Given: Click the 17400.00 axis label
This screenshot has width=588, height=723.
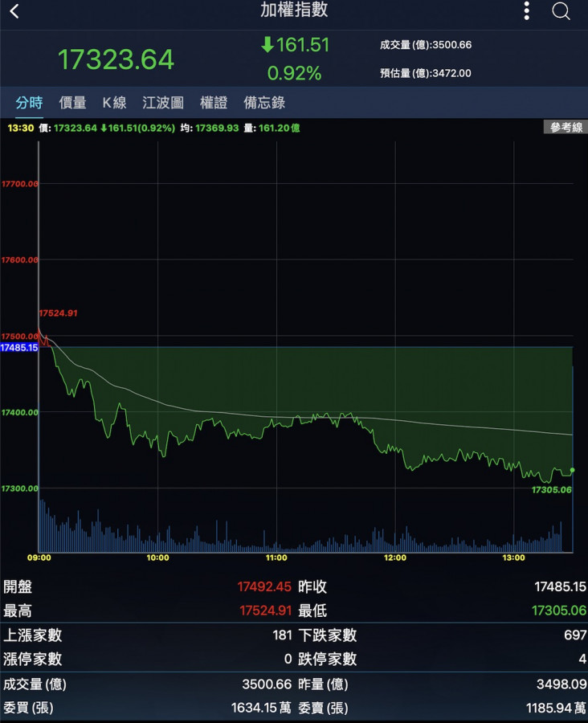Looking at the screenshot, I should click(x=19, y=412).
